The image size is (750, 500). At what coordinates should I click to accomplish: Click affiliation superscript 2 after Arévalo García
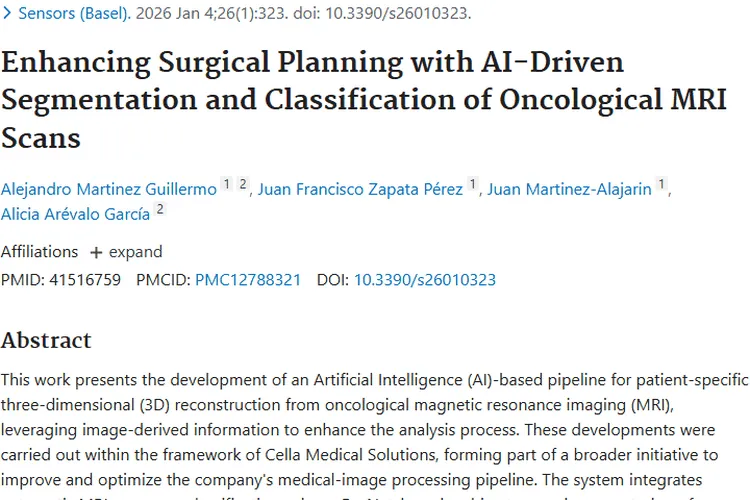159,209
